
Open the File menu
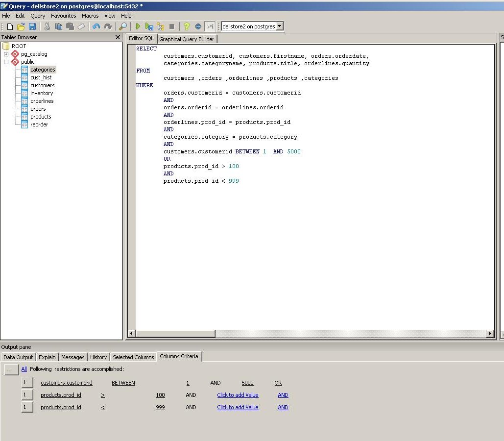coord(6,16)
